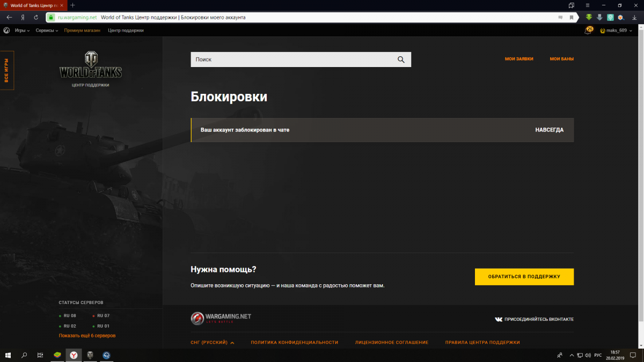The height and width of the screenshot is (362, 644).
Task: Click ПРИСОЕДИНЯЙТЕСЬ ВКОНТАКТЕ link
Action: [x=534, y=319]
